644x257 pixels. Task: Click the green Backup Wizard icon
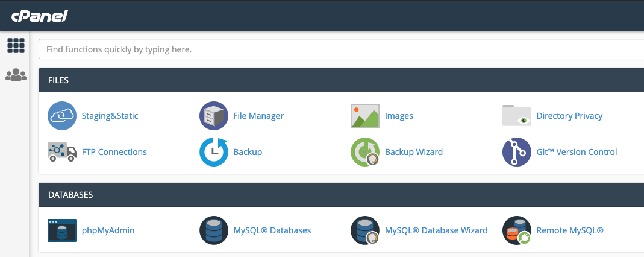[x=364, y=152]
